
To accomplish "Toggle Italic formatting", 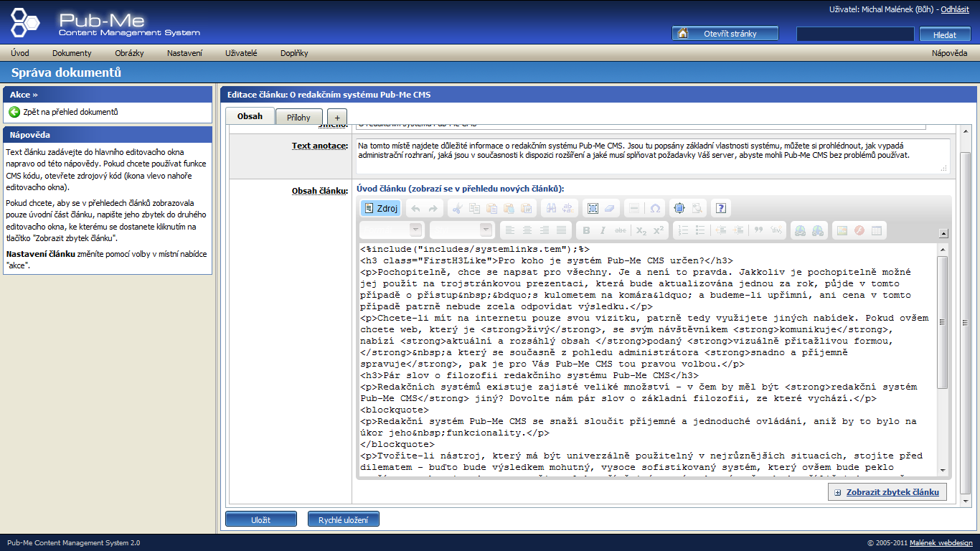I will (603, 230).
